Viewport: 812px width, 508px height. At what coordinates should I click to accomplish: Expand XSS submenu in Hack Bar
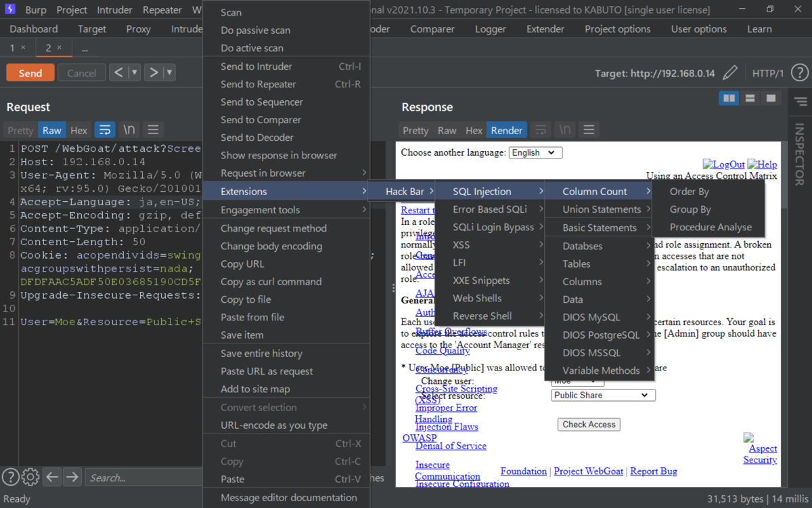click(490, 245)
